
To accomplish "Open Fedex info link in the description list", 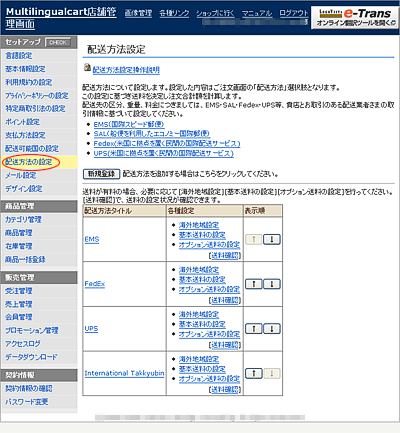I will 167,144.
